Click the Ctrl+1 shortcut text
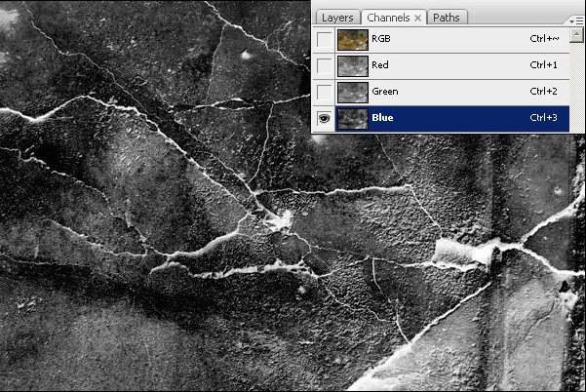This screenshot has width=586, height=392. 543,65
